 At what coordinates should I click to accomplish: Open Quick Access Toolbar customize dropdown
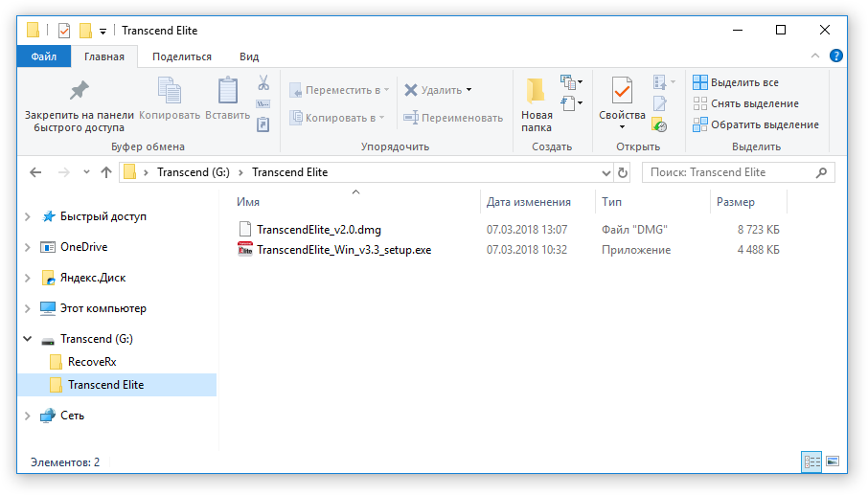pos(103,32)
